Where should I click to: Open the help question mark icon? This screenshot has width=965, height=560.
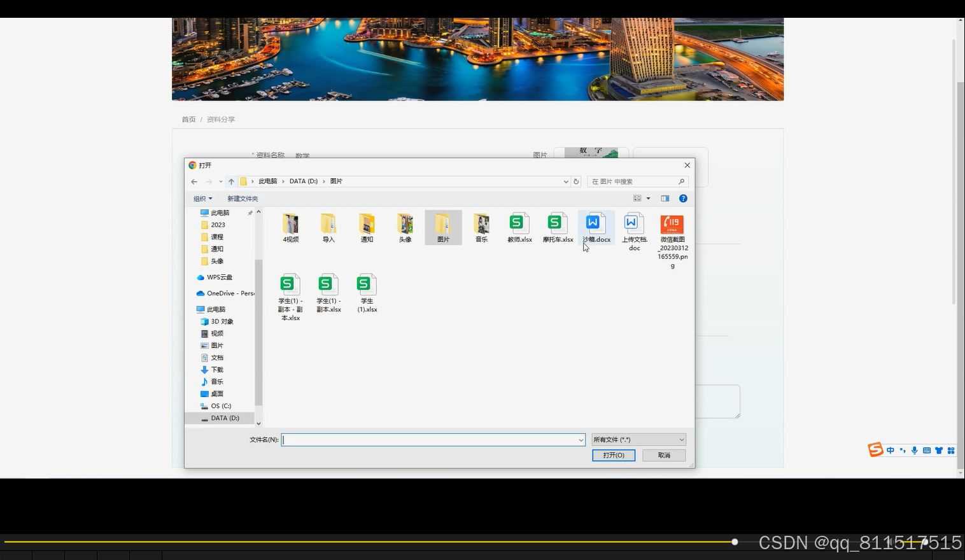click(683, 199)
